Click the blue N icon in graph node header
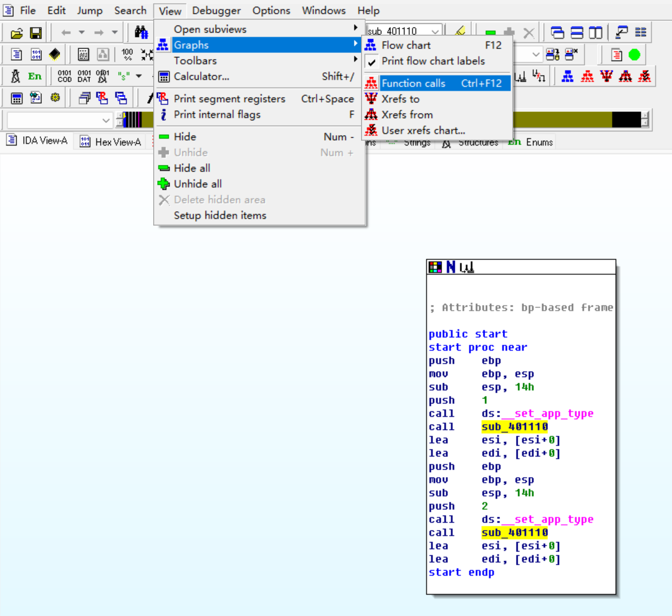Image resolution: width=672 pixels, height=616 pixels. click(x=451, y=267)
